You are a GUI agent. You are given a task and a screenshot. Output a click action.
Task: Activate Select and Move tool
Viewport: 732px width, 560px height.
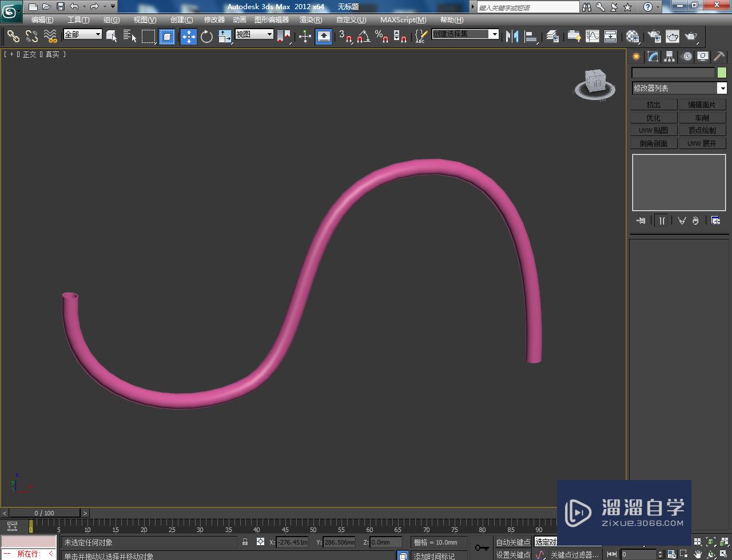(x=189, y=36)
